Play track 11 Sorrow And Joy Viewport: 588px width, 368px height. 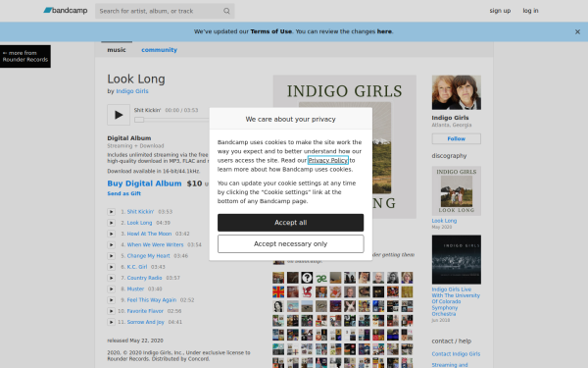pyautogui.click(x=112, y=322)
